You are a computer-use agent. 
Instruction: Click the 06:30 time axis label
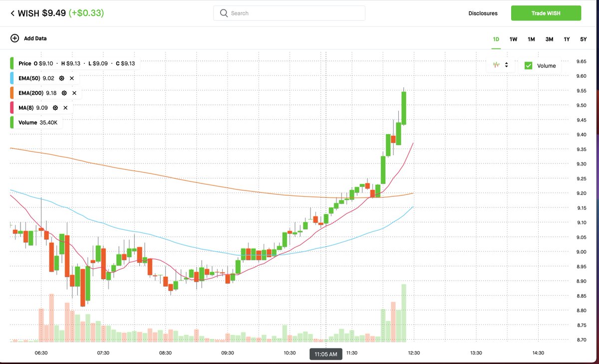click(41, 353)
